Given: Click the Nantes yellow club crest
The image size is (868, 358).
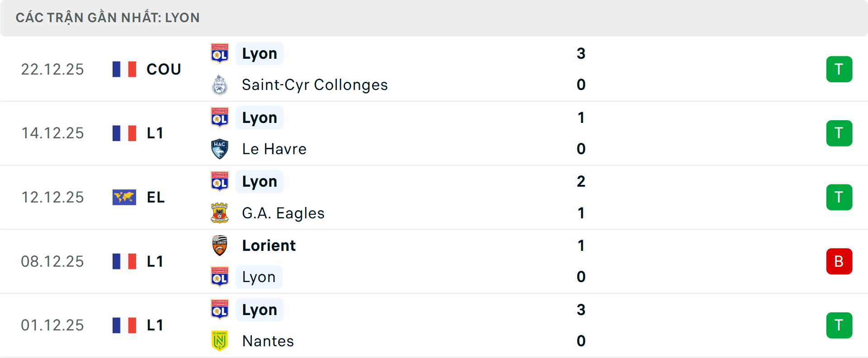Looking at the screenshot, I should click(x=220, y=341).
